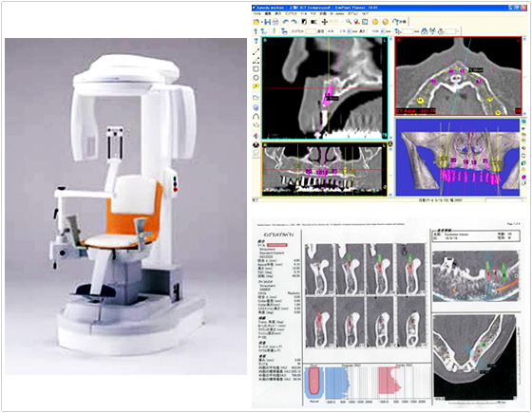The height and width of the screenshot is (413, 532).
Task: Open the first item in the menu bar
Action: [x=257, y=13]
